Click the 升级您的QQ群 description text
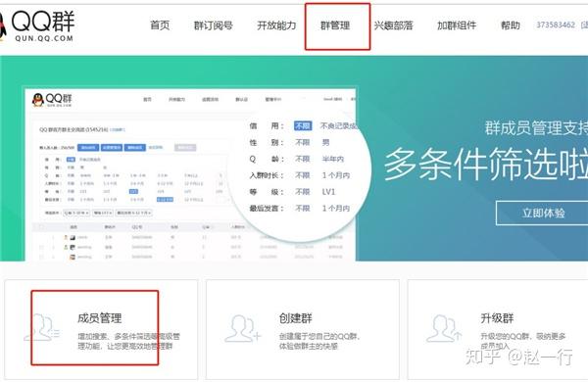Image resolution: width=588 pixels, height=382 pixels. pyautogui.click(x=522, y=341)
